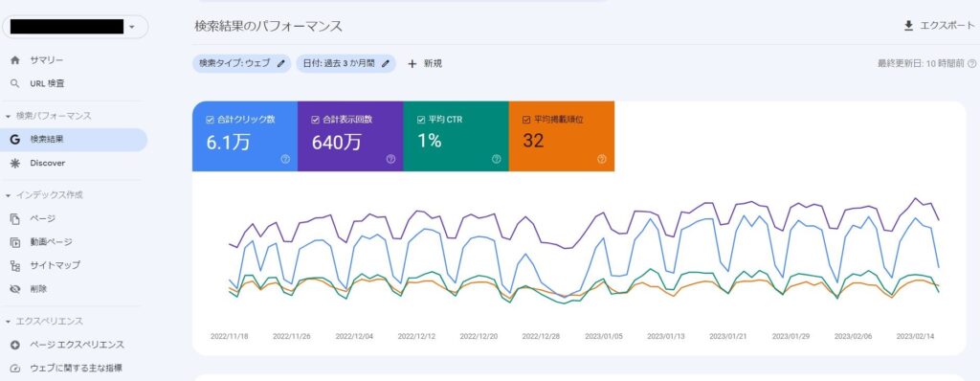Open the property selector dropdown
This screenshot has height=381, width=980.
tap(76, 27)
